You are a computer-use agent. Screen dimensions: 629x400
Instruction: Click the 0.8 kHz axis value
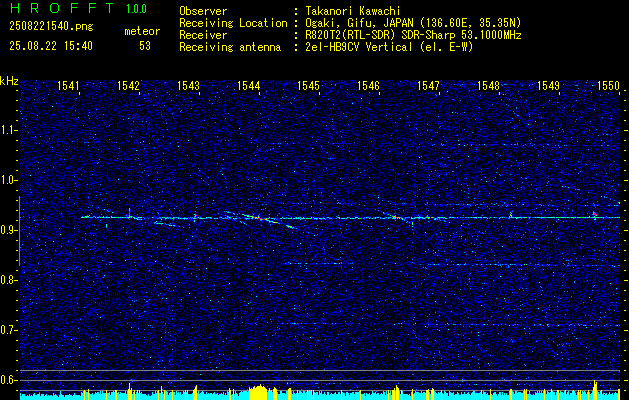pos(9,280)
